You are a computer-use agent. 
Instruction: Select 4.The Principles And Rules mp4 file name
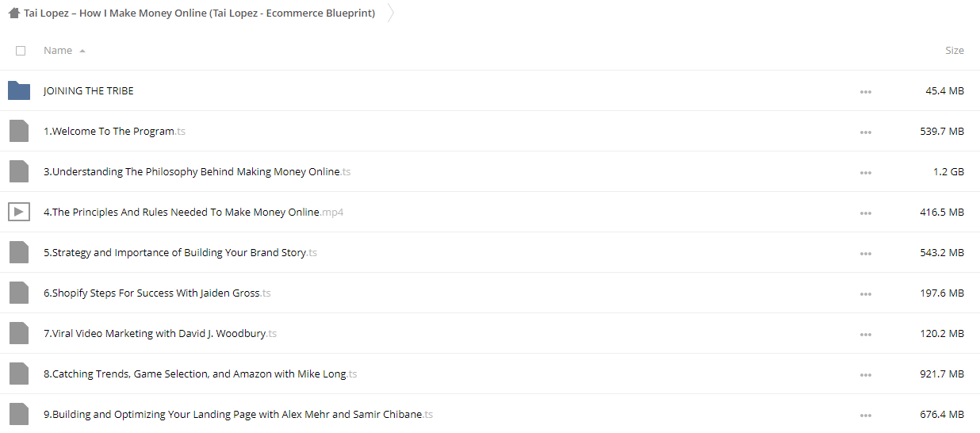pyautogui.click(x=193, y=212)
